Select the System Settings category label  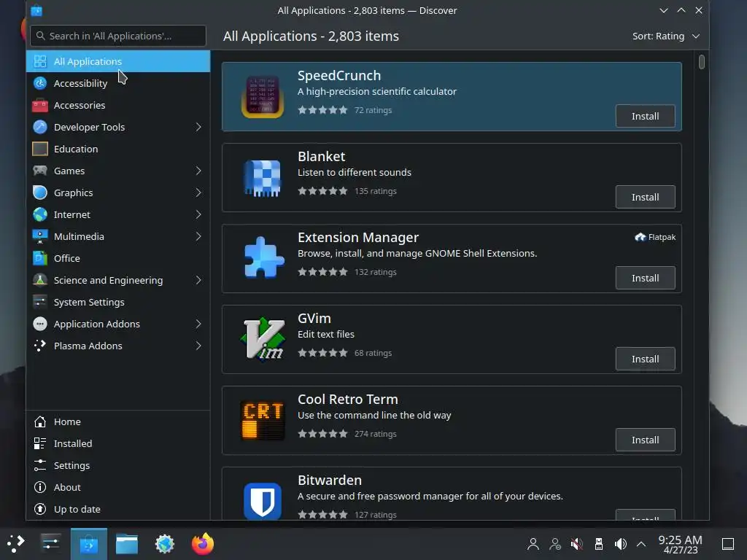[89, 302]
